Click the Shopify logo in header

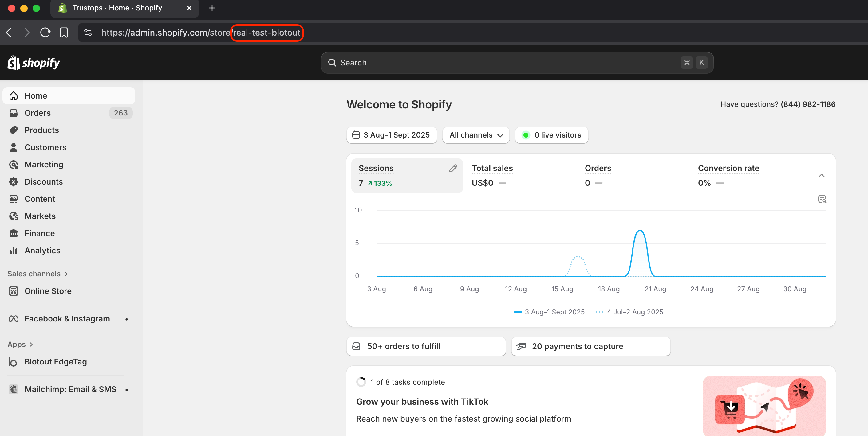pyautogui.click(x=34, y=63)
